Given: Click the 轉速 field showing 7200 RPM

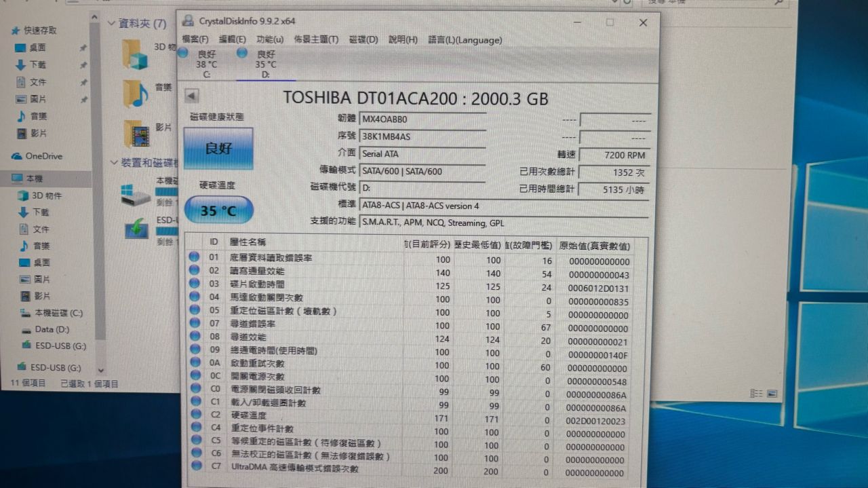Looking at the screenshot, I should tap(614, 155).
